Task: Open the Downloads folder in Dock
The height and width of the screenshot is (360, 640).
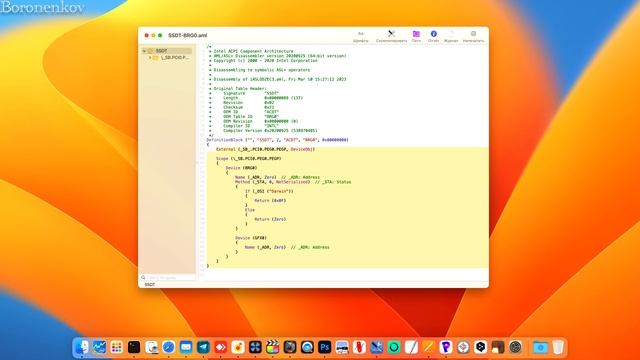Action: [x=540, y=347]
